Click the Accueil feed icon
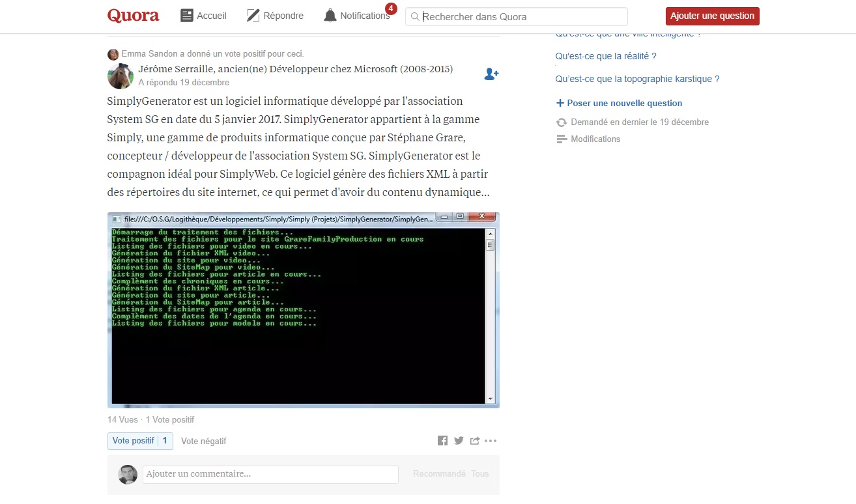856x504 pixels. [187, 16]
